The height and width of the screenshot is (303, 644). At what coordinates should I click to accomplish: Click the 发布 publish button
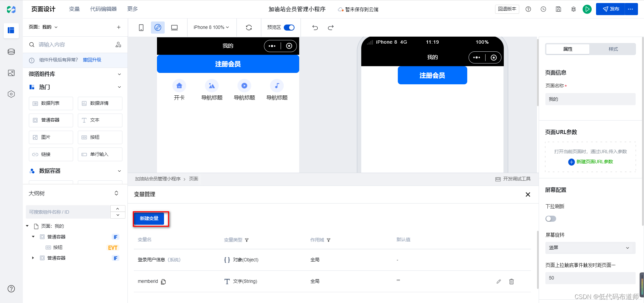610,9
